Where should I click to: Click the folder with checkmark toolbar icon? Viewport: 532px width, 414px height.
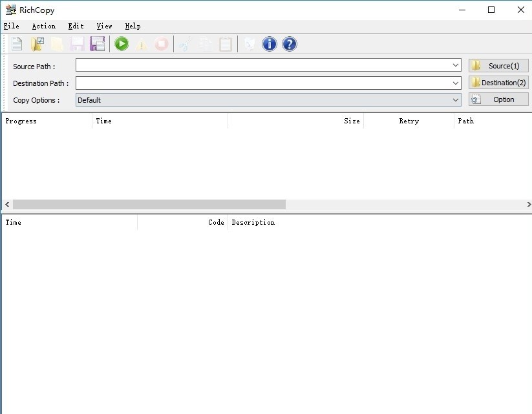click(37, 44)
